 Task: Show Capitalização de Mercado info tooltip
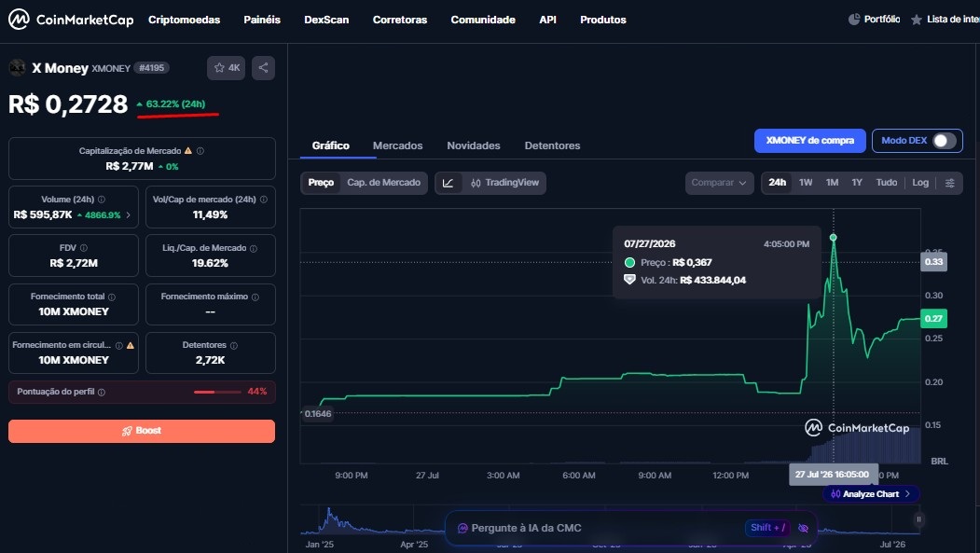coord(200,150)
